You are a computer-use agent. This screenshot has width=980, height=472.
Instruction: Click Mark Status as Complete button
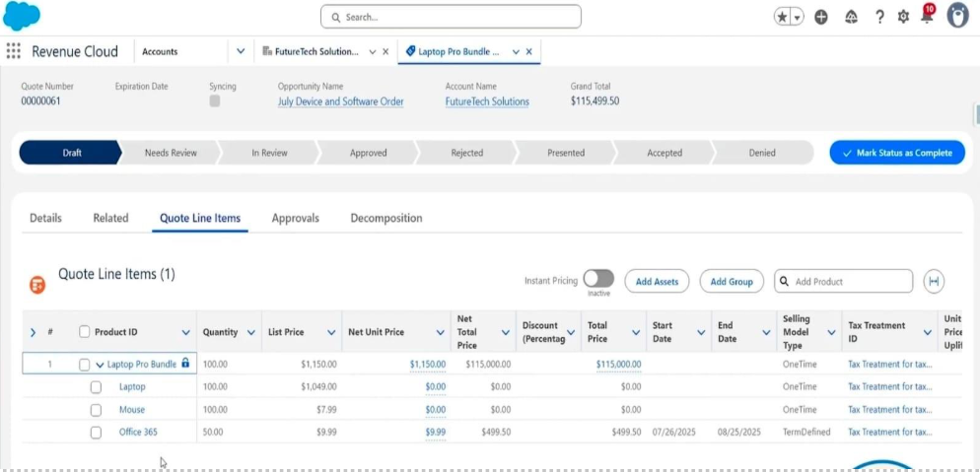click(896, 153)
